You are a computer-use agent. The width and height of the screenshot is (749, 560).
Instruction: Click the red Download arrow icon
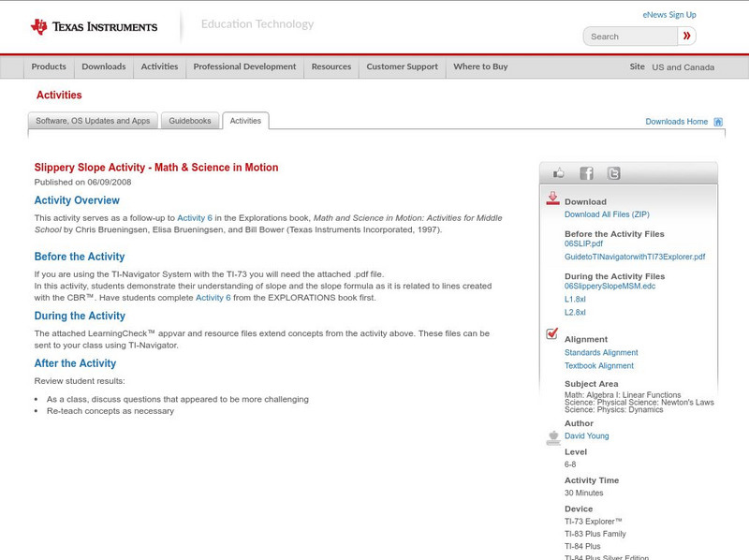[552, 199]
